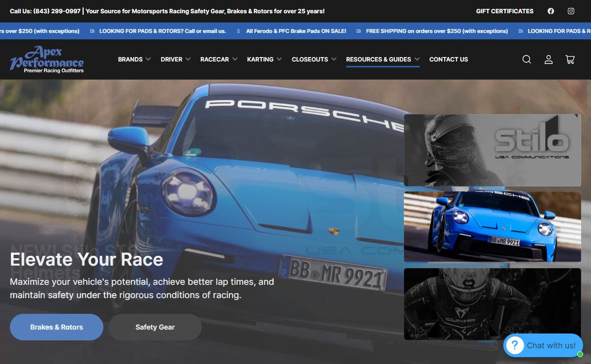This screenshot has width=591, height=364.
Task: Open the RESOURCES & GUIDES menu
Action: coord(379,59)
